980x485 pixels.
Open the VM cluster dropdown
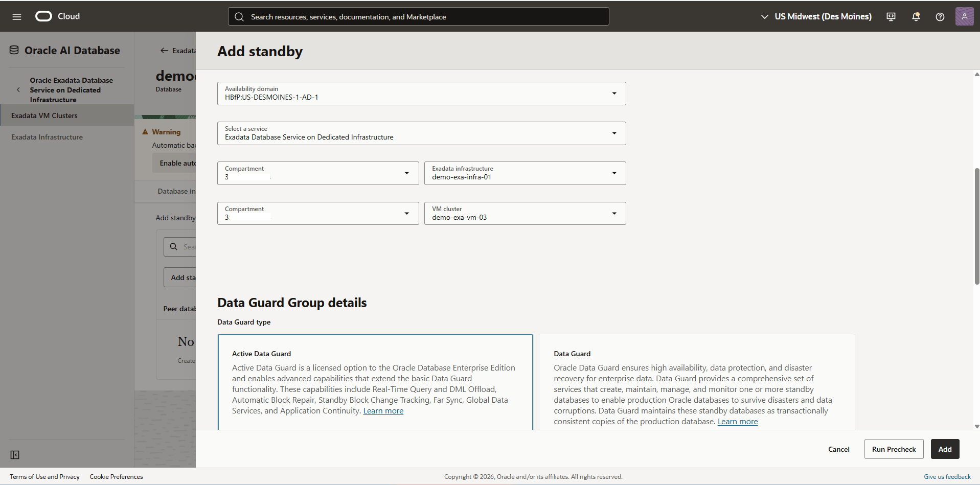[614, 213]
